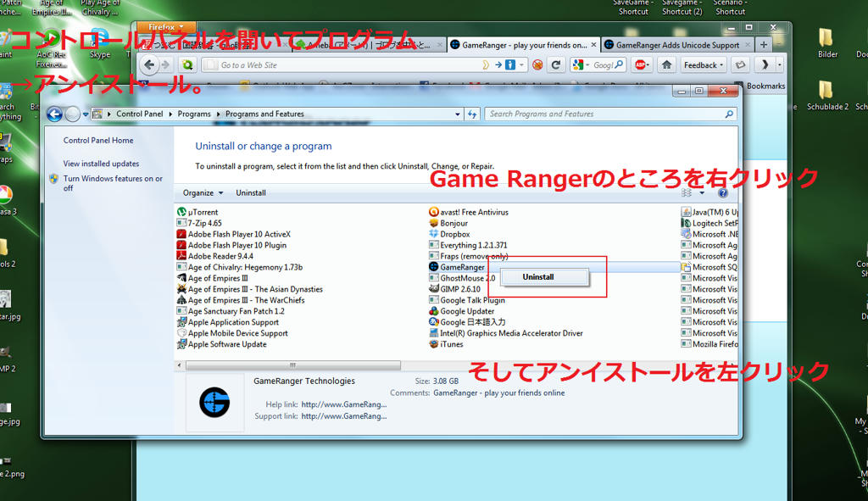Viewport: 868px width, 501px height.
Task: Select the avast! Free Antivirus icon
Action: (x=434, y=212)
